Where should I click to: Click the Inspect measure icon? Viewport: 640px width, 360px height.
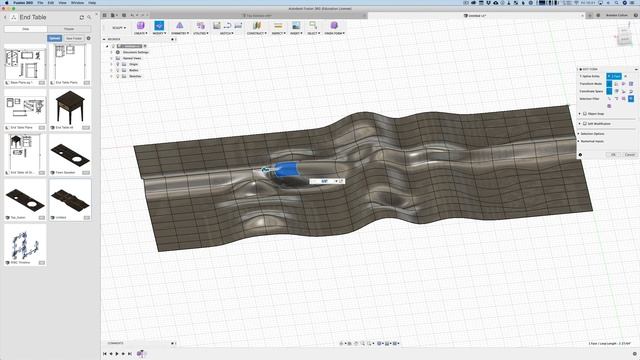(x=278, y=26)
